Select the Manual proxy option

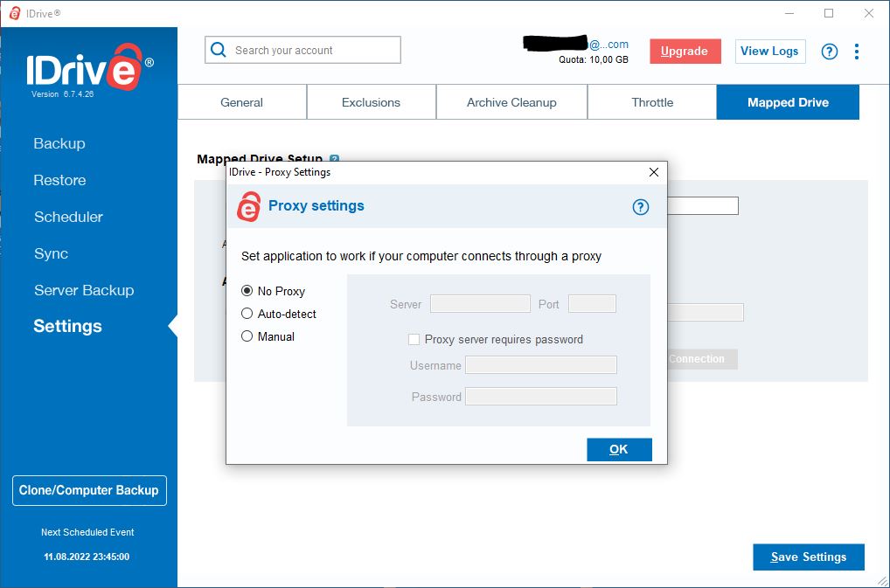247,336
